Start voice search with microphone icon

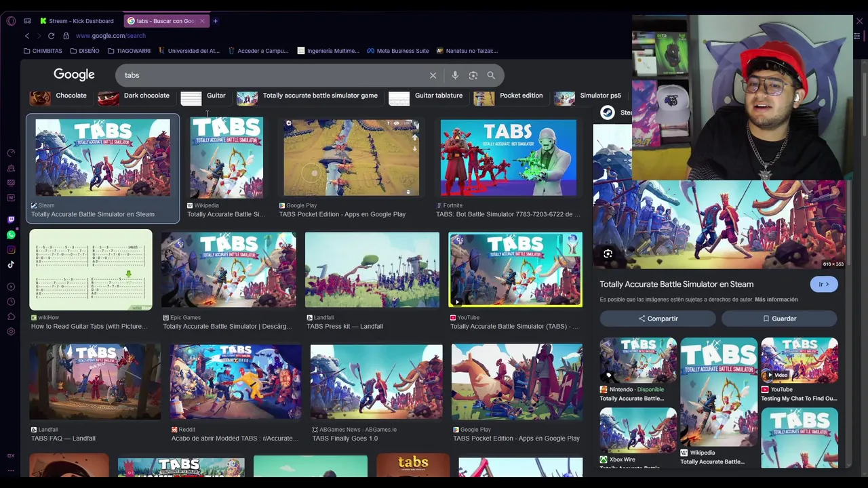click(455, 75)
